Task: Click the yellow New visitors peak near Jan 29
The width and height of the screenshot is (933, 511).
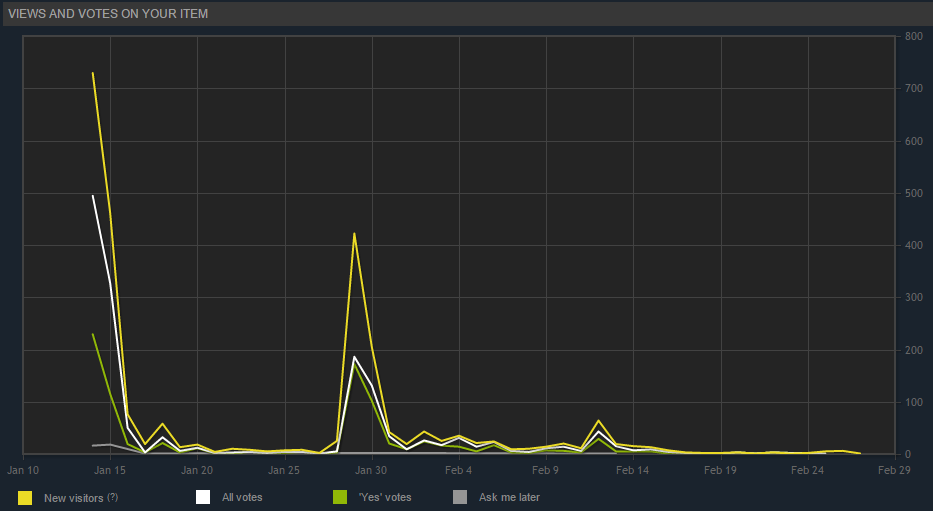Action: point(354,233)
